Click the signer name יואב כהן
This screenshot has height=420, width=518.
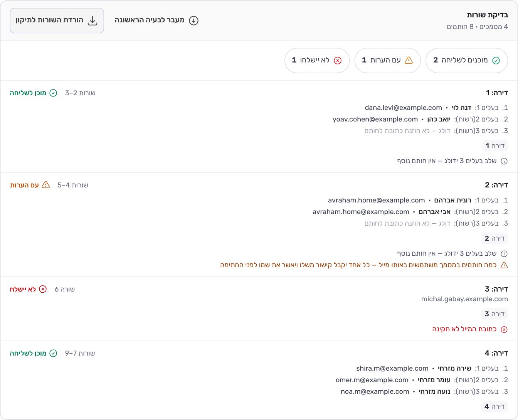coord(439,119)
